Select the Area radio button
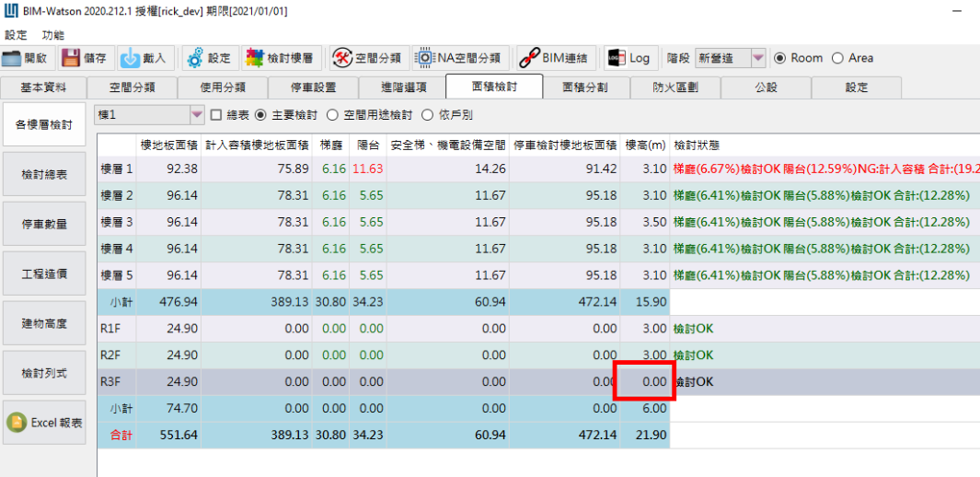Viewport: 980px width, 477px height. [x=837, y=58]
